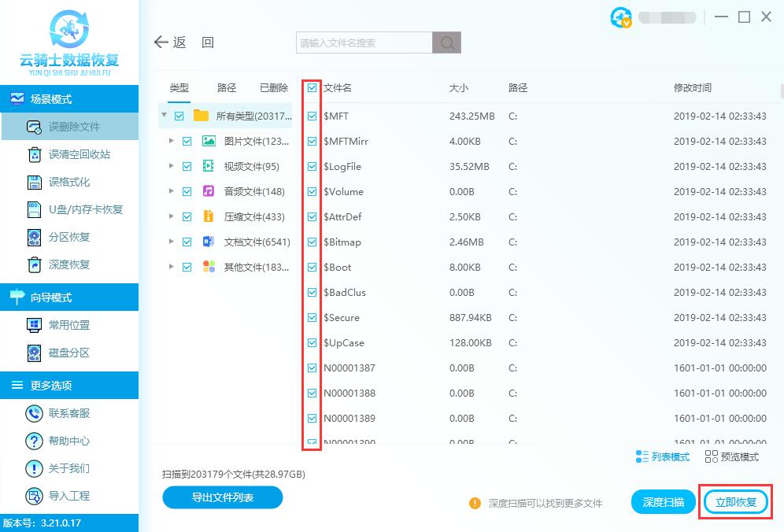This screenshot has height=532, width=784.
Task: Select the 分区恢复 partition icon
Action: point(34,237)
